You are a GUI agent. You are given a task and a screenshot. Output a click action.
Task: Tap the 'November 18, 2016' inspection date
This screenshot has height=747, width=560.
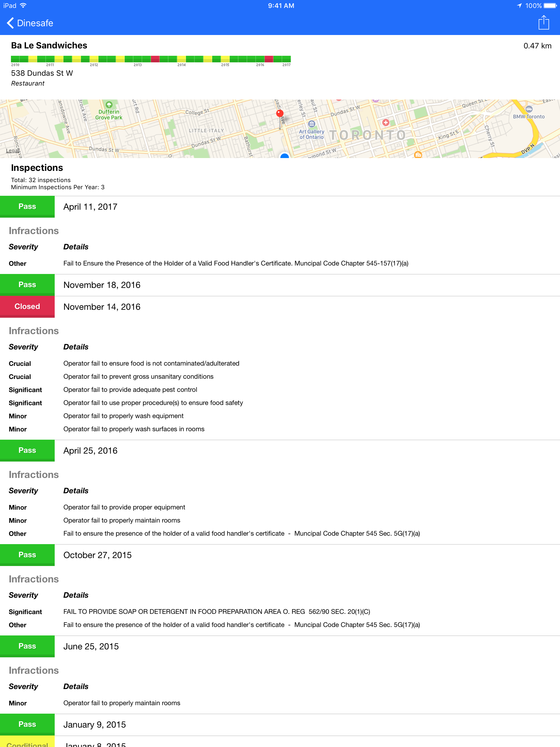click(102, 285)
